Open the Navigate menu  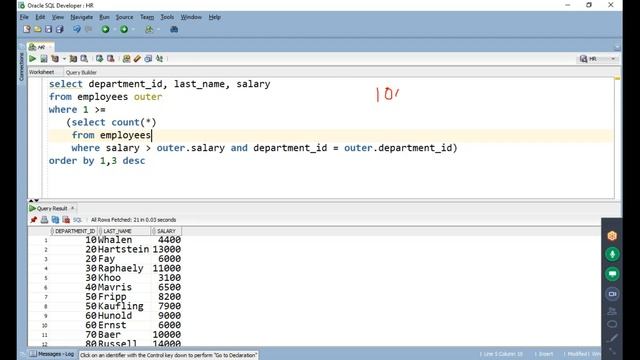point(81,17)
